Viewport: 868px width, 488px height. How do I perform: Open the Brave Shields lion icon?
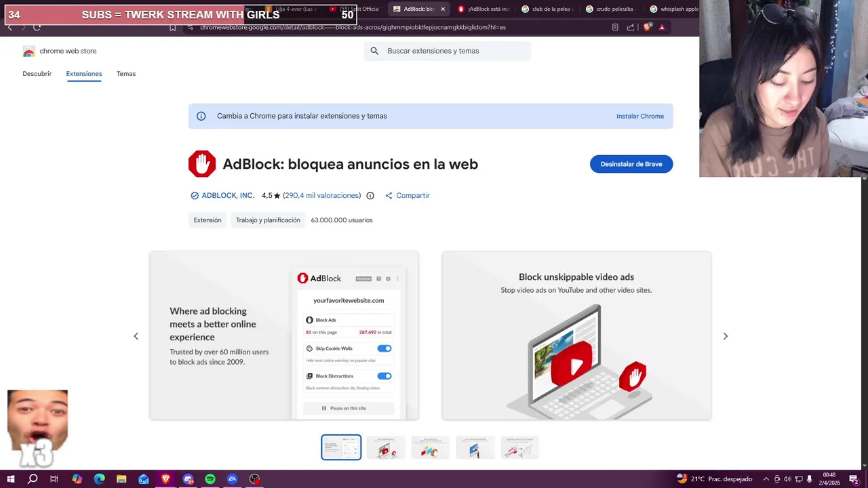[x=648, y=27]
